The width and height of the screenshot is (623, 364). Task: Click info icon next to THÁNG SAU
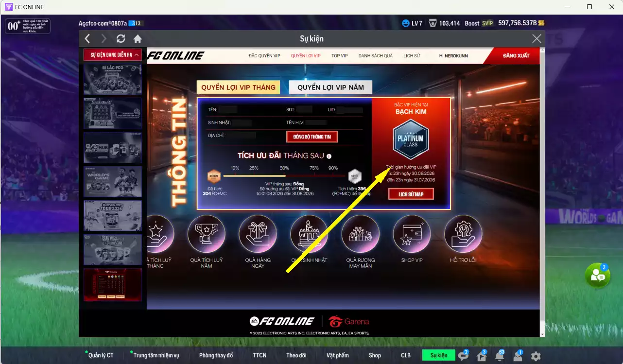(x=329, y=156)
